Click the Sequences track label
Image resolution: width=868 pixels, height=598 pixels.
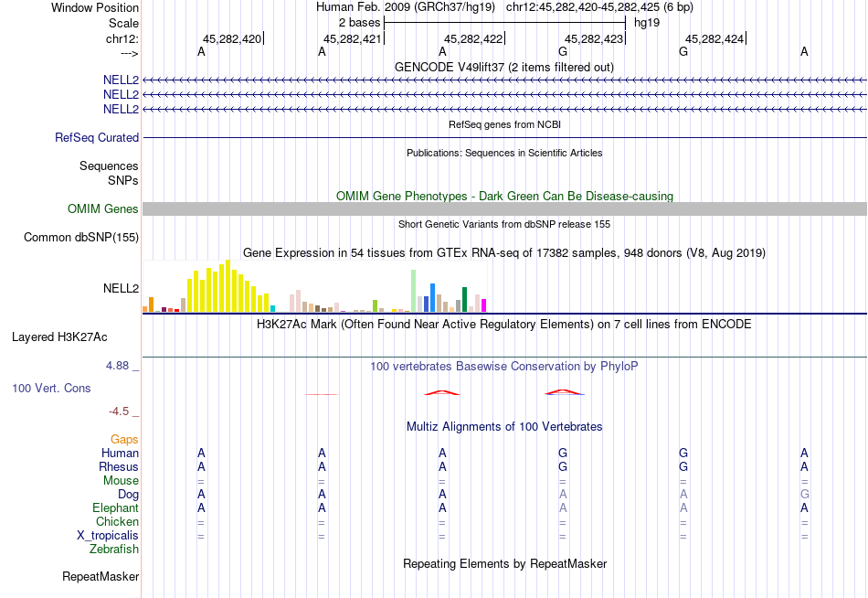[x=109, y=166]
